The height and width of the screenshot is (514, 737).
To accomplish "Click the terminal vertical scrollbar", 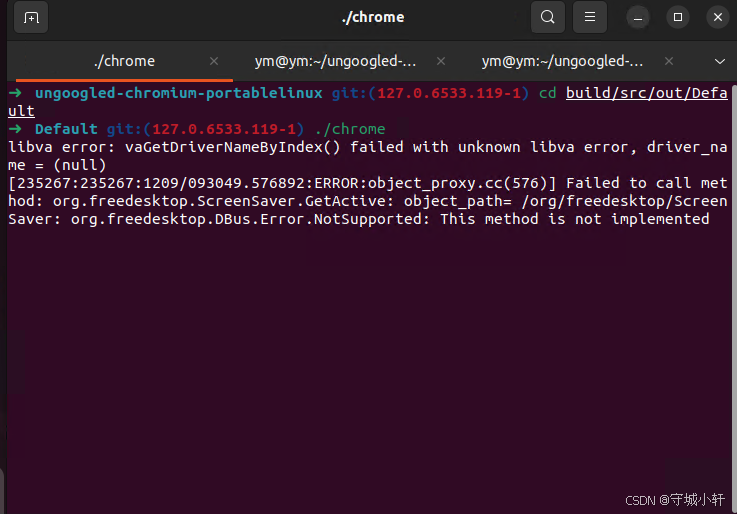I will click(x=734, y=301).
